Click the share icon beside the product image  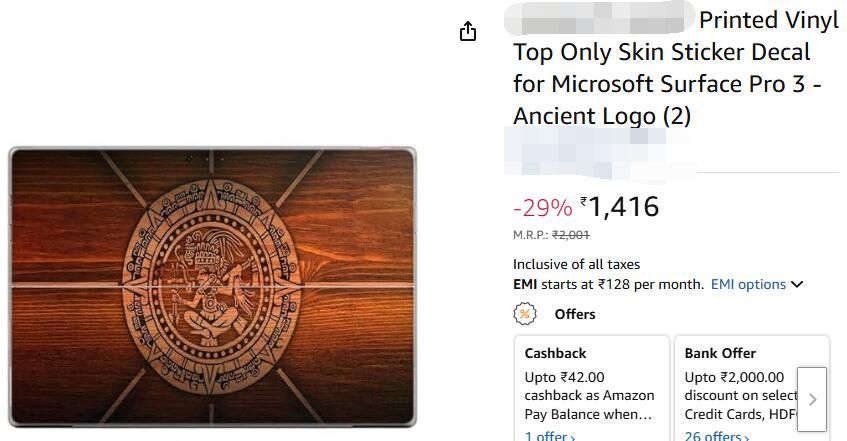[x=468, y=32]
